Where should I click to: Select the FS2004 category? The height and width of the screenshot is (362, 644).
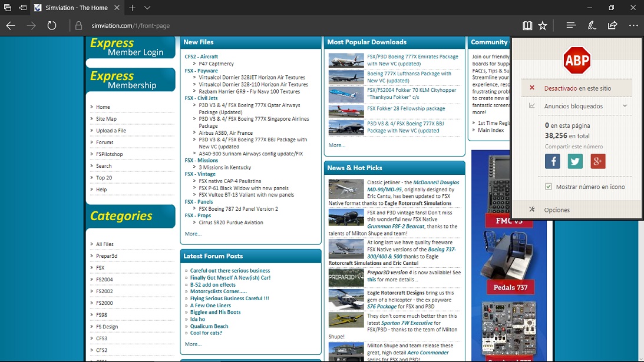click(x=104, y=280)
